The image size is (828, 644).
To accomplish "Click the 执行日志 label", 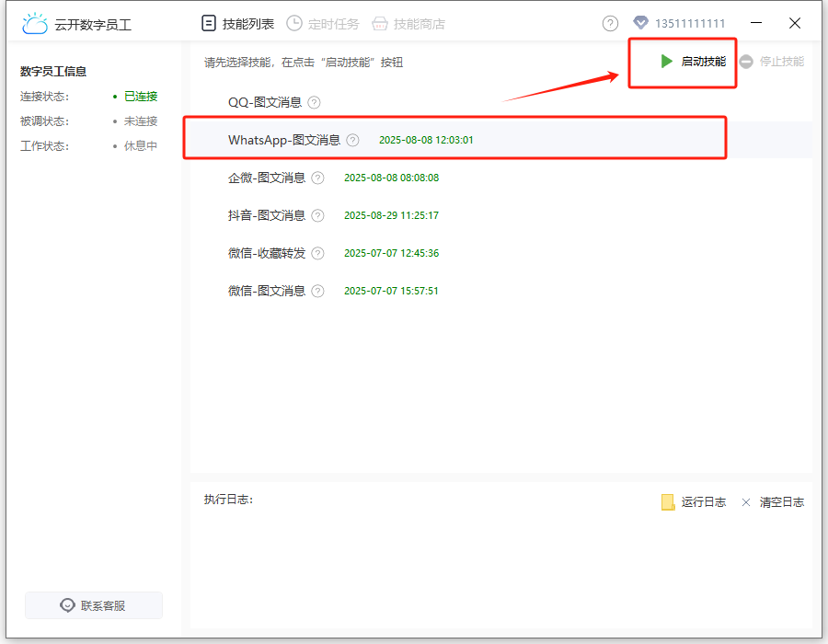I will tap(228, 500).
